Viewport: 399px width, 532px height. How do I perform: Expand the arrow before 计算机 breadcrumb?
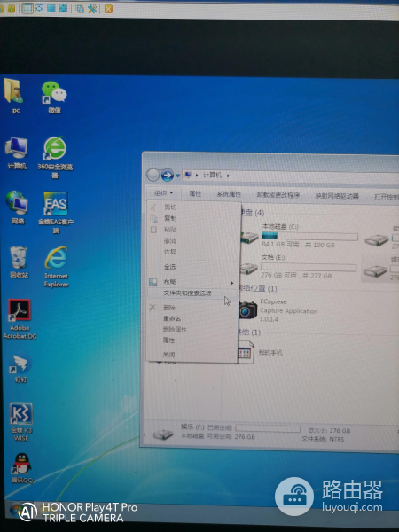[x=197, y=176]
